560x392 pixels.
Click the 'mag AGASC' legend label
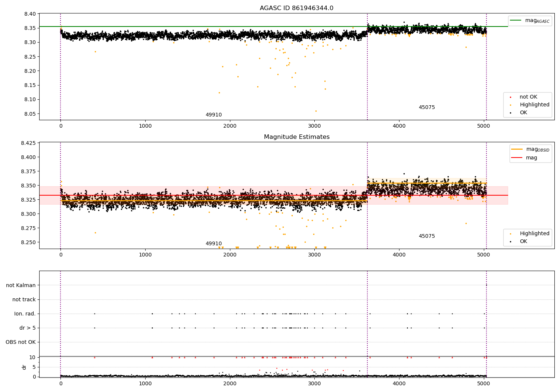[537, 21]
